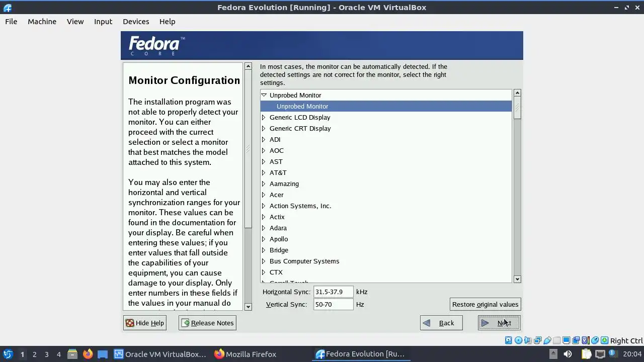The width and height of the screenshot is (644, 362).
Task: Go Back to previous installer step
Action: [x=441, y=323]
